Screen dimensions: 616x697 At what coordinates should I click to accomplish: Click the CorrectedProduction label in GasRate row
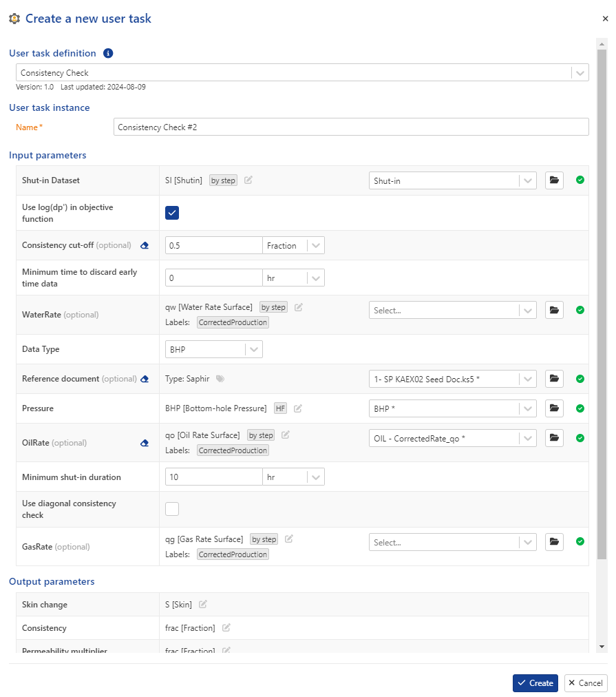point(233,554)
